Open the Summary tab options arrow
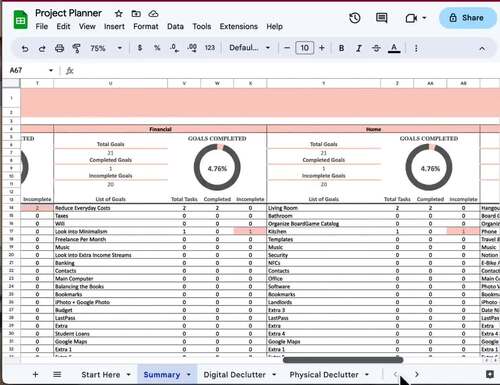The height and width of the screenshot is (385, 500). point(189,375)
